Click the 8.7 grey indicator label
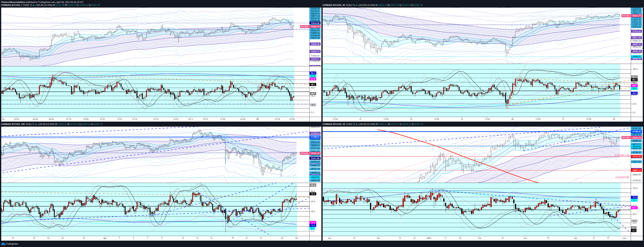This screenshot has height=247, width=644. coord(634,228)
